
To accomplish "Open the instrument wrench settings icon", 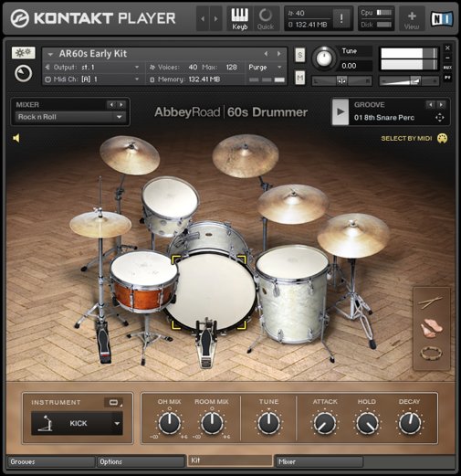I will point(24,53).
